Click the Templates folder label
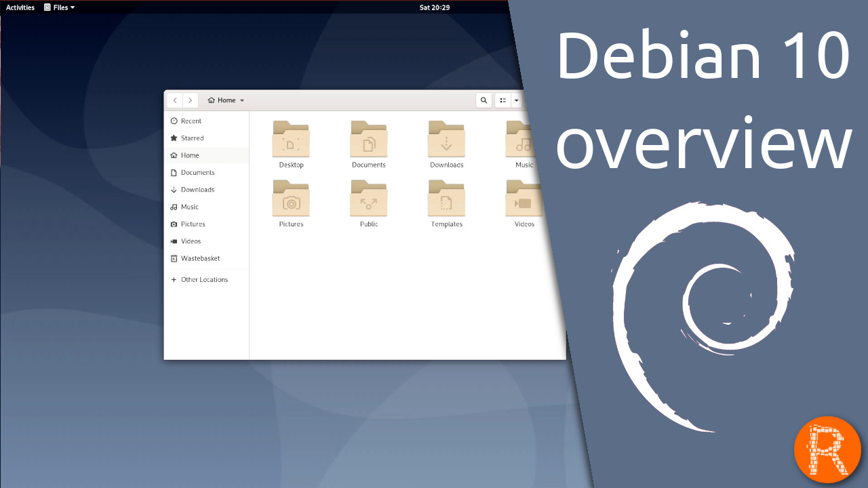The height and width of the screenshot is (488, 868). 447,224
